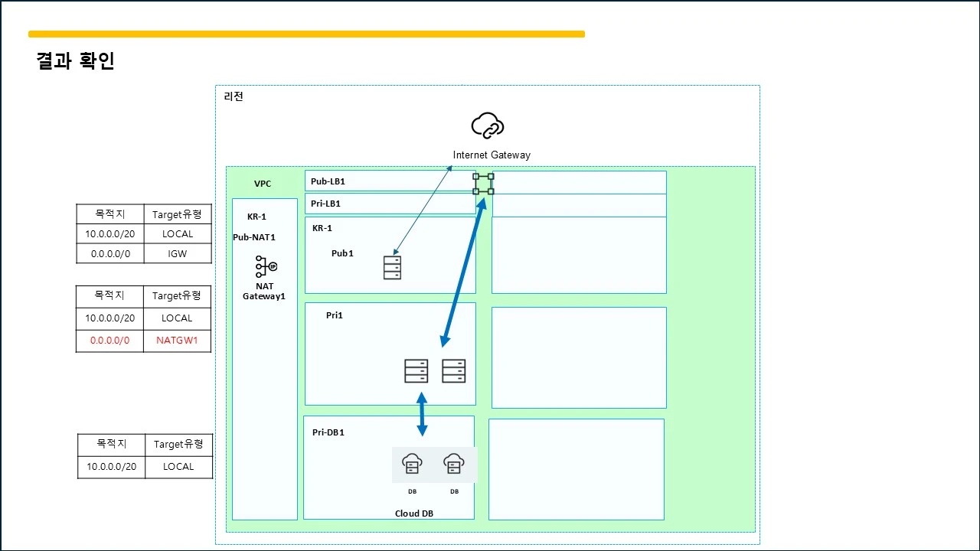Click the LOCAL cell in third table
Screen dimensions: 980x551
coord(179,467)
